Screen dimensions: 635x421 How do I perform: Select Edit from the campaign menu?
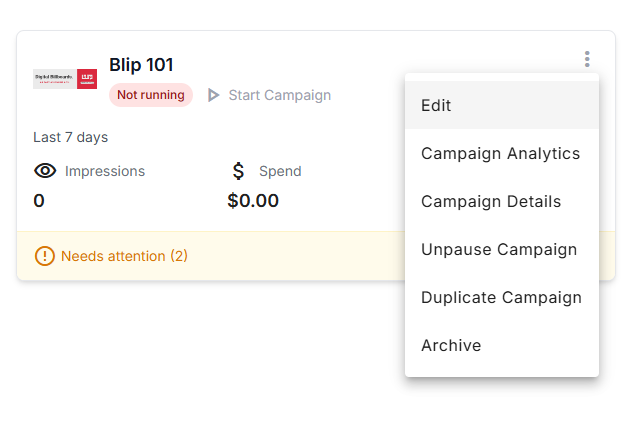click(502, 105)
